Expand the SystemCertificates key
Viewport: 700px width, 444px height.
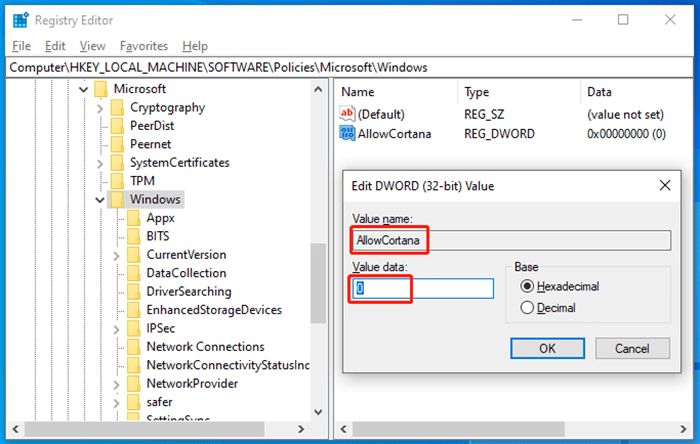point(100,163)
